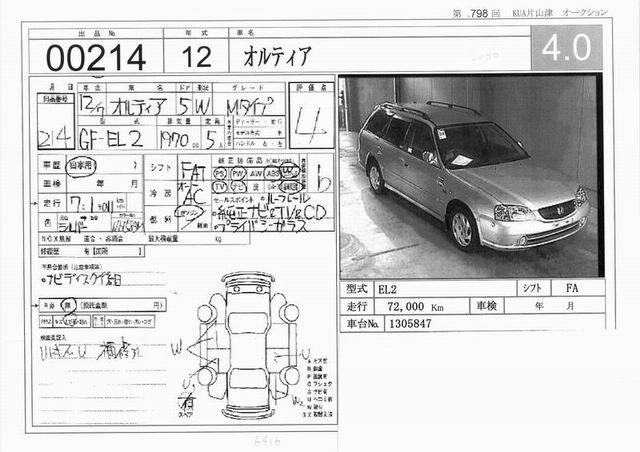The width and height of the screenshot is (640, 452).
Task: Click the circled PW equipment mark
Action: point(238,174)
